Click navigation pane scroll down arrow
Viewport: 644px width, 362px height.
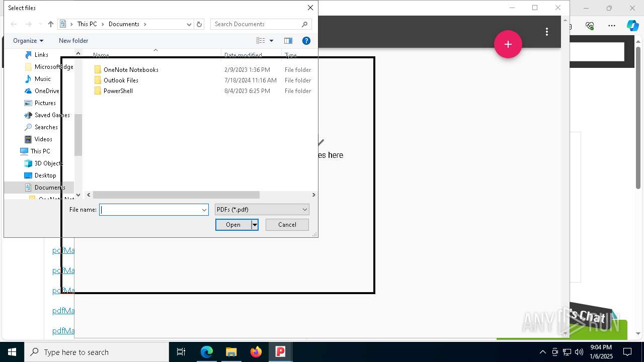[x=78, y=195]
